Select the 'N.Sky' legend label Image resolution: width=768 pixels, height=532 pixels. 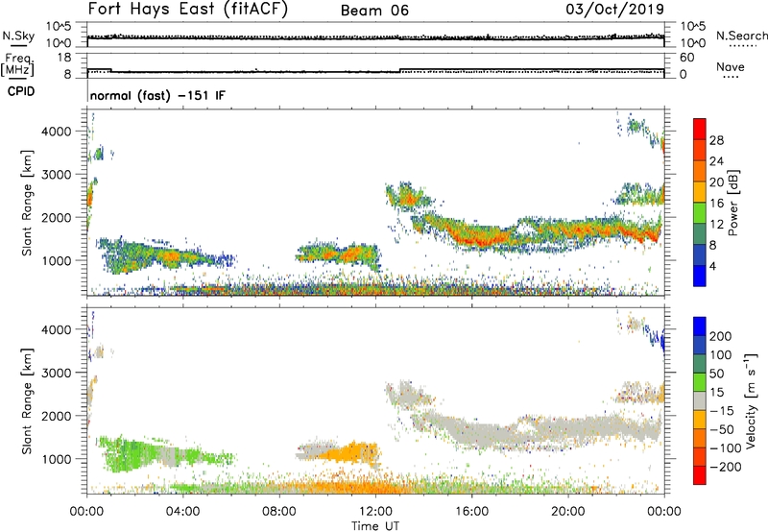coord(18,36)
